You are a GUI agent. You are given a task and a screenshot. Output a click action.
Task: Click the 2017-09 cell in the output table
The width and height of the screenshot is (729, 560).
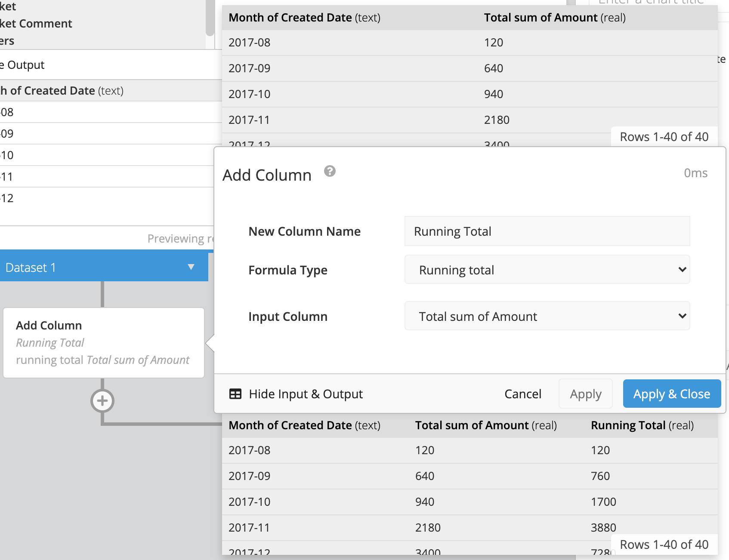[x=250, y=476]
